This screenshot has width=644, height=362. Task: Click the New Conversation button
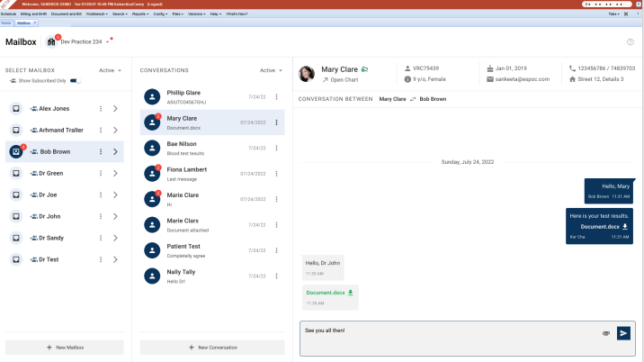212,348
